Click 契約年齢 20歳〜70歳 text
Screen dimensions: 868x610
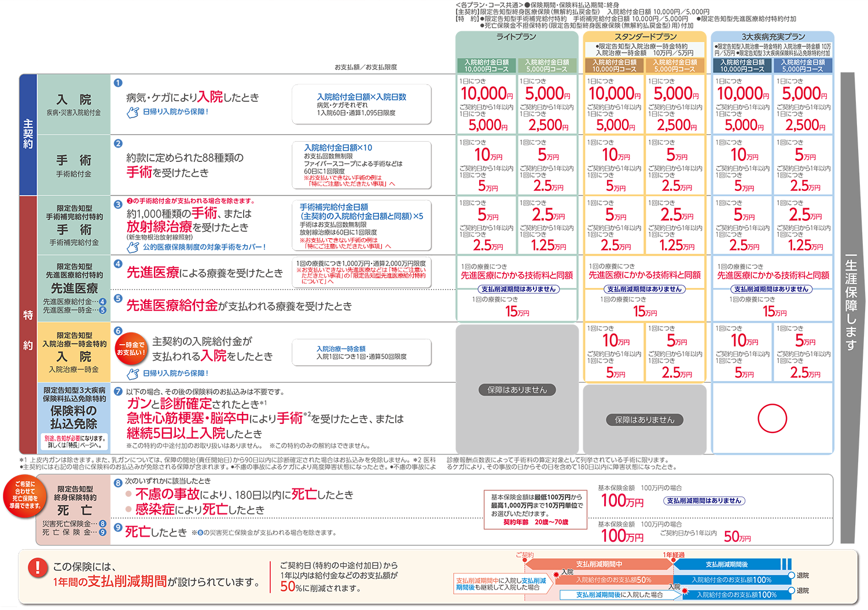click(x=536, y=522)
